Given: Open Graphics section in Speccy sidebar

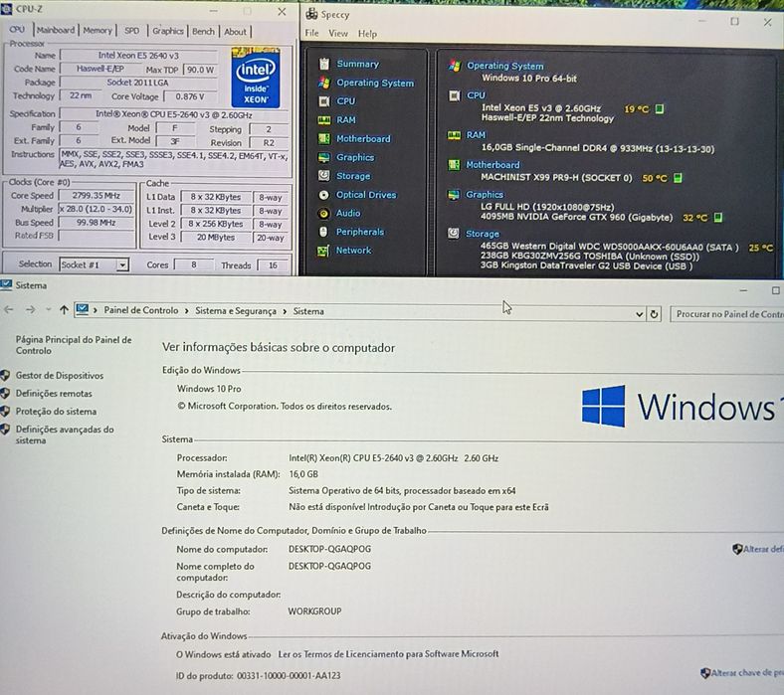Looking at the screenshot, I should [x=355, y=157].
